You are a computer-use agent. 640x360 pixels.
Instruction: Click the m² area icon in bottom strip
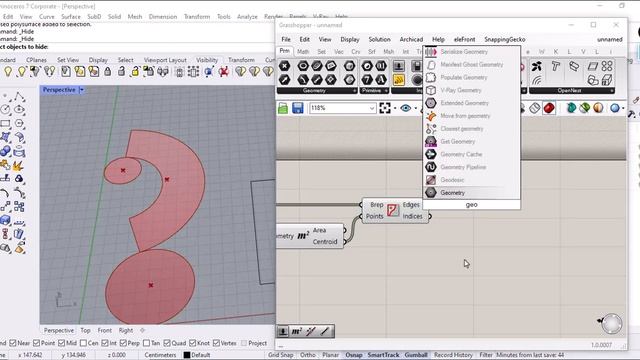click(297, 331)
